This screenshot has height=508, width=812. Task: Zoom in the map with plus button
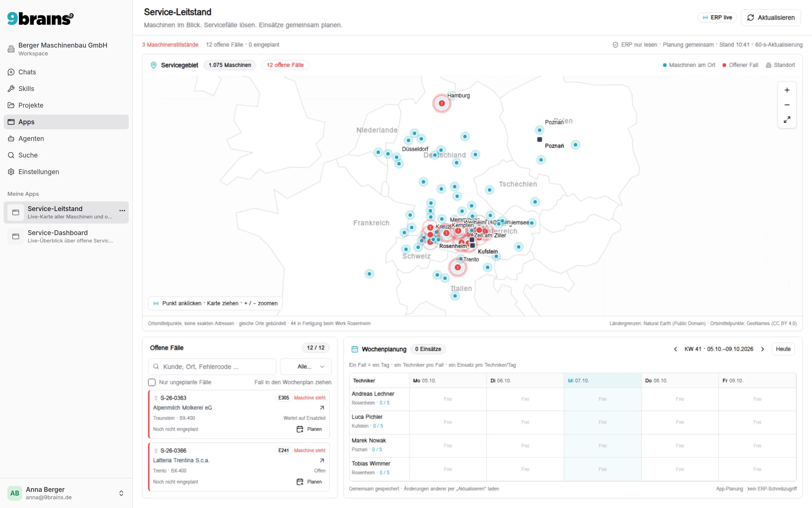pos(787,90)
